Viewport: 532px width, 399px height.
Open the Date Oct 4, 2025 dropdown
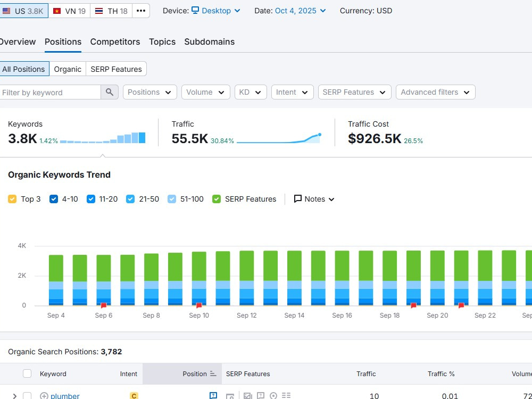300,11
